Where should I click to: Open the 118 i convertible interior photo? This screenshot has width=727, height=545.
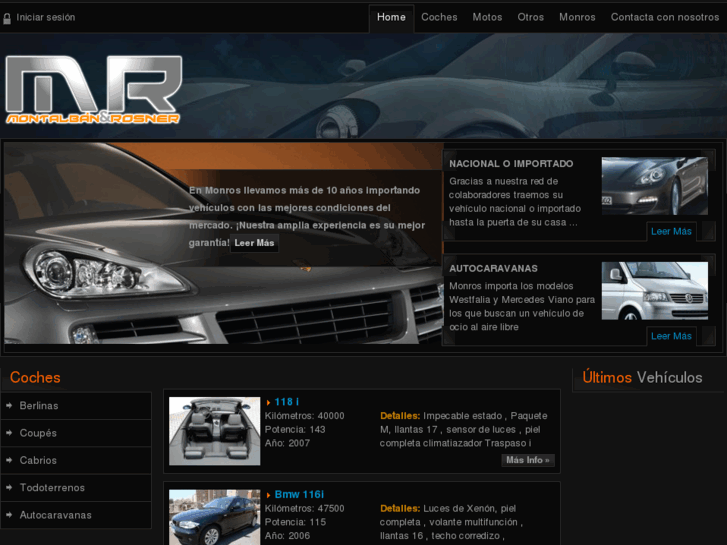pos(215,431)
